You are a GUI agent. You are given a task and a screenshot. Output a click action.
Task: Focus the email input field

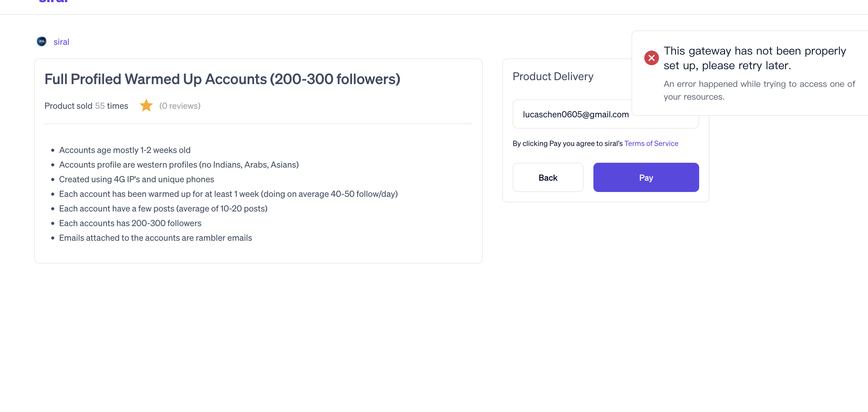point(606,114)
